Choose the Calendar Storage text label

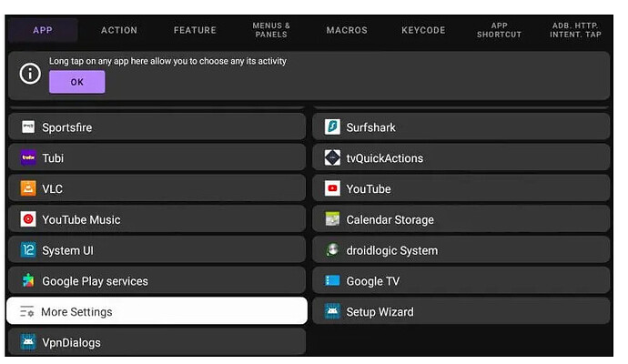(x=390, y=220)
